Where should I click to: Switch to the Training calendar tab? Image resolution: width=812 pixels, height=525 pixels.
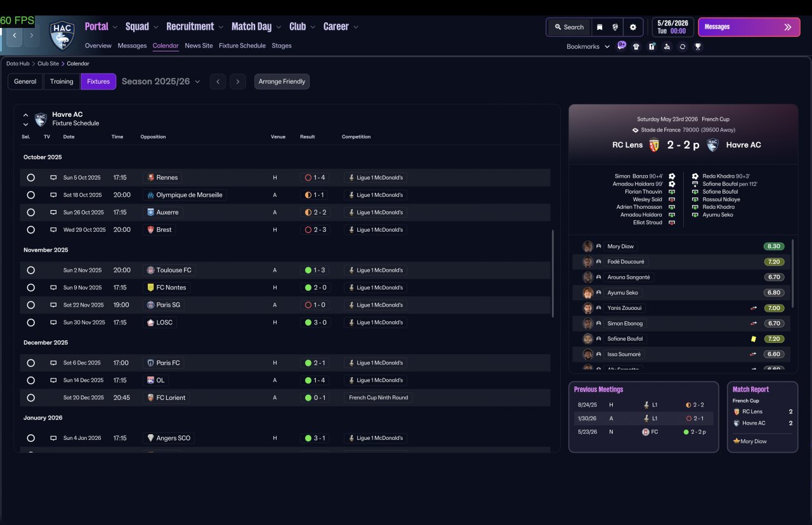[62, 81]
